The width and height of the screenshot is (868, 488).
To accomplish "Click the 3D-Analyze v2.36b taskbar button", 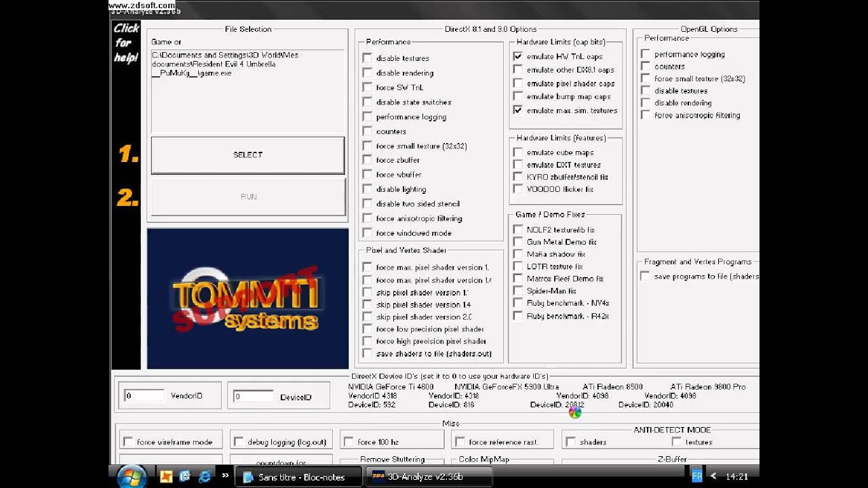I will (x=428, y=477).
